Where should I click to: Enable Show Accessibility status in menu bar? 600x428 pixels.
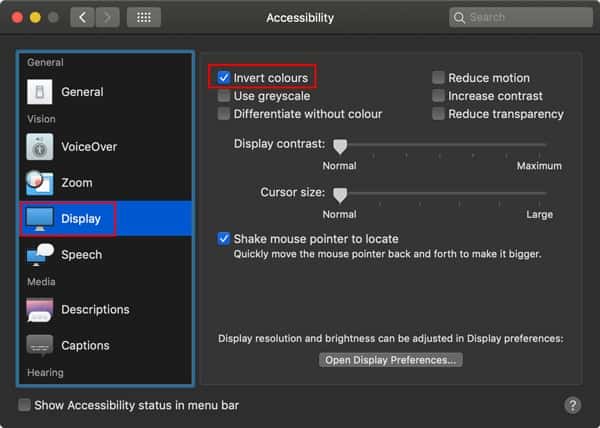24,405
